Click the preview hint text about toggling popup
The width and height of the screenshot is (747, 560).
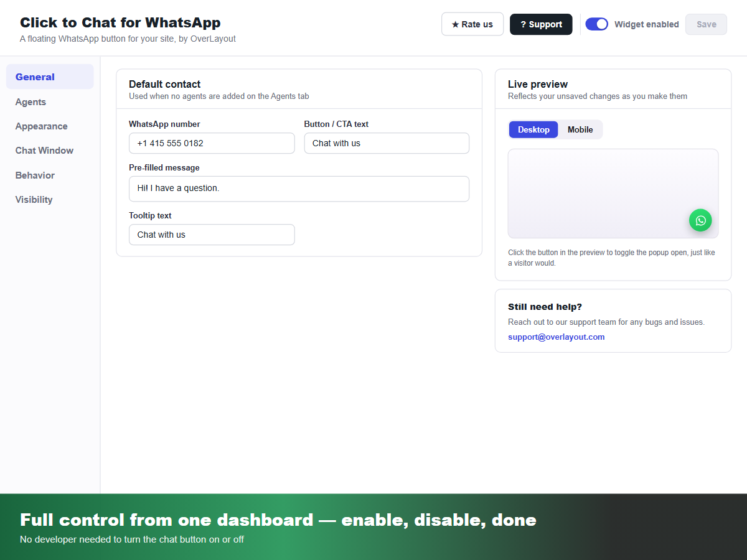coord(611,258)
